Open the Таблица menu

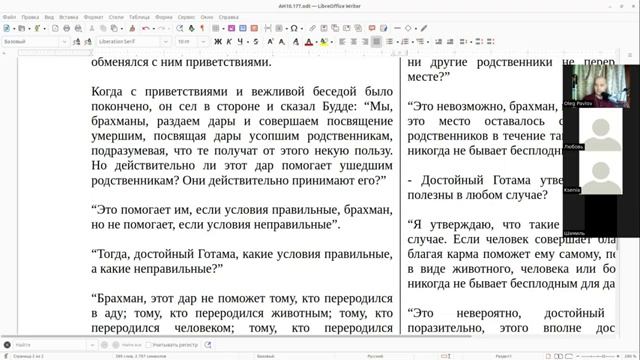point(139,17)
